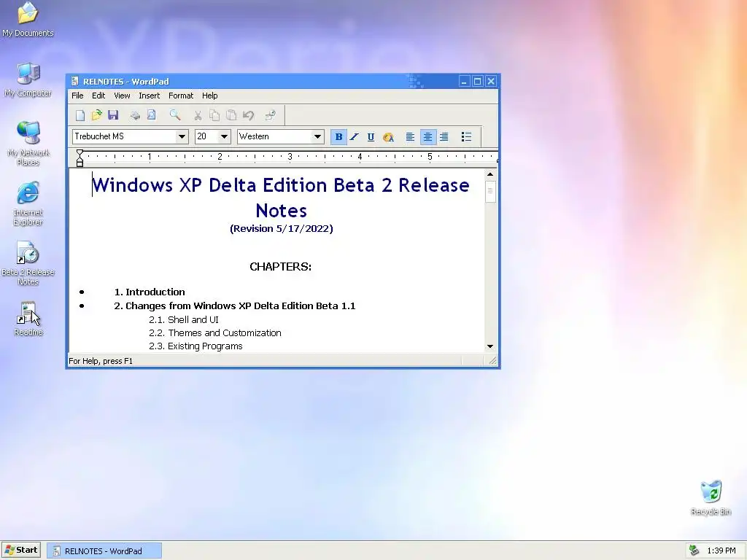
Task: Open the Edit menu
Action: coord(98,96)
